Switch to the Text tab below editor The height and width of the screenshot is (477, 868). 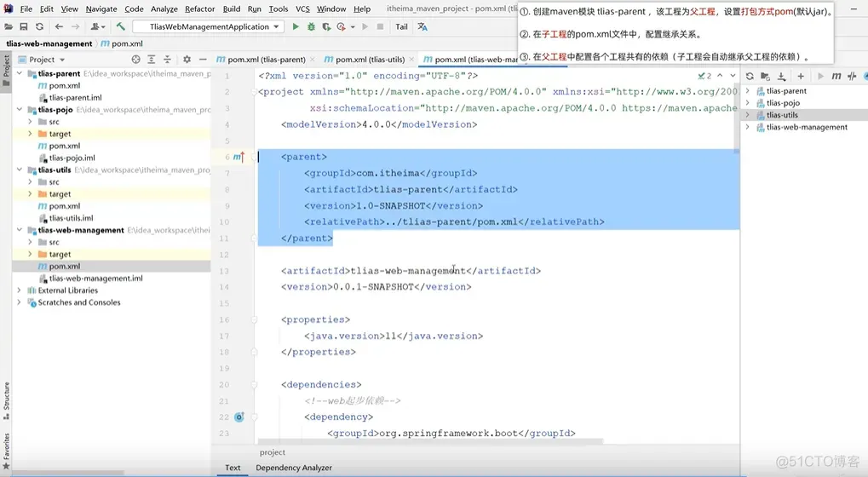pos(233,468)
